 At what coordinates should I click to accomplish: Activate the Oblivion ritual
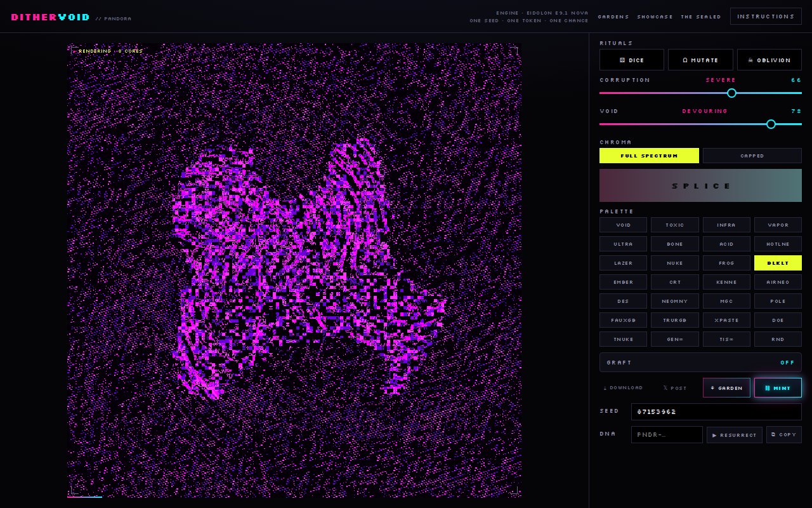(x=769, y=60)
